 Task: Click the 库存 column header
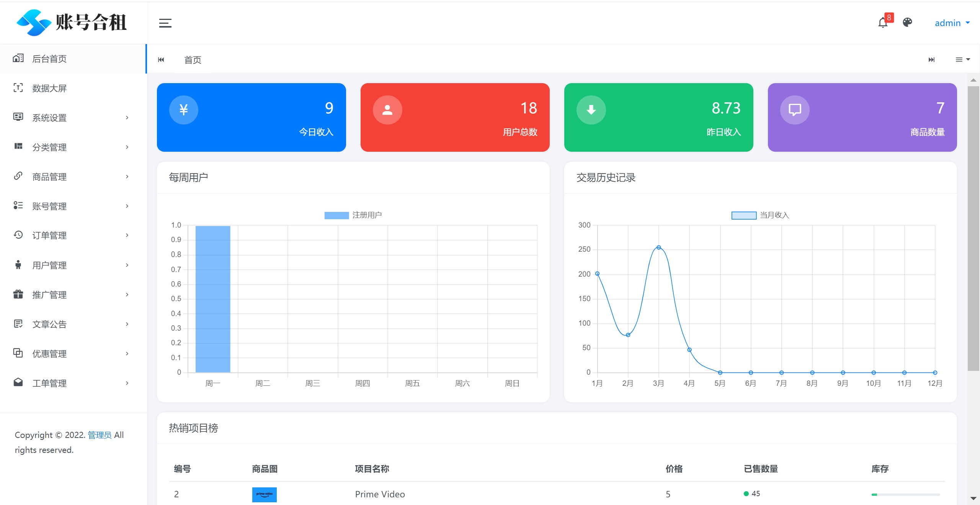pos(880,469)
